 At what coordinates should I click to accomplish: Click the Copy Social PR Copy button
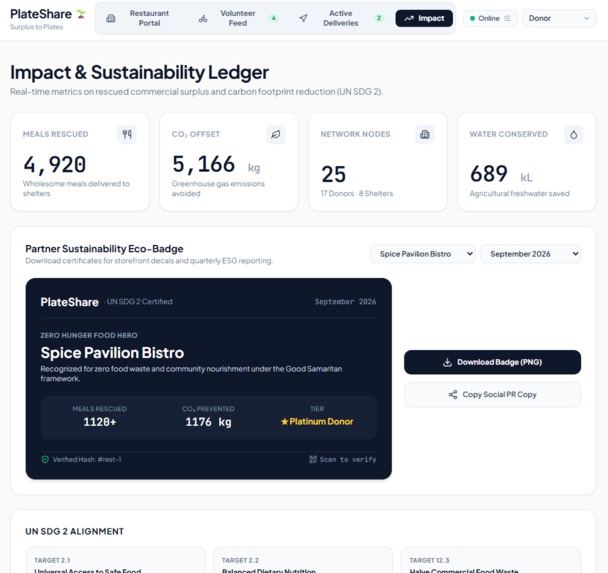[x=492, y=395]
